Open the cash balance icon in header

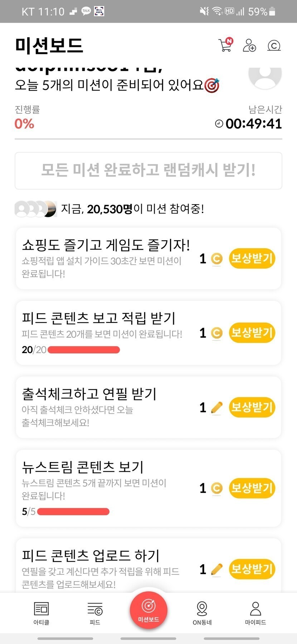tap(274, 46)
